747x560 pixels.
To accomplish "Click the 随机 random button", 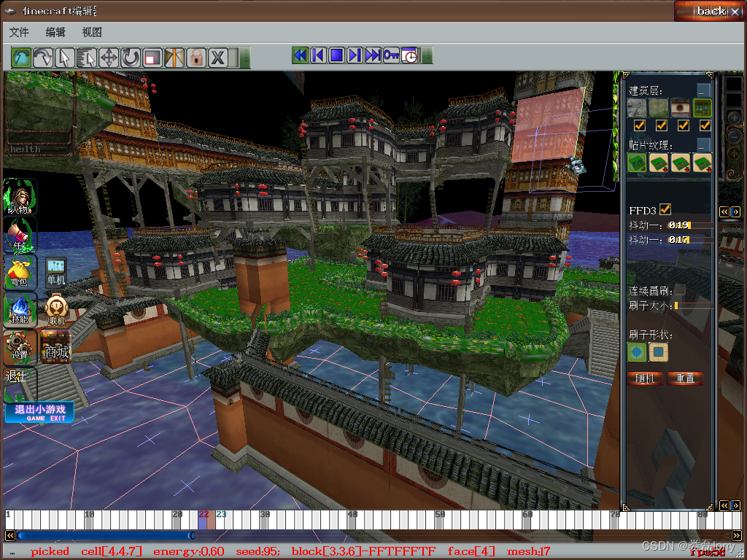I will pos(645,378).
